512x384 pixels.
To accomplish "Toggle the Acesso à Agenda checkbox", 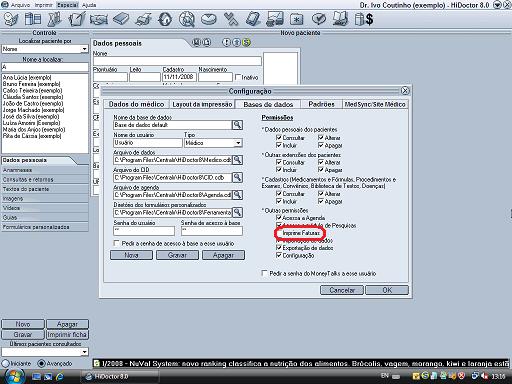I will (279, 218).
